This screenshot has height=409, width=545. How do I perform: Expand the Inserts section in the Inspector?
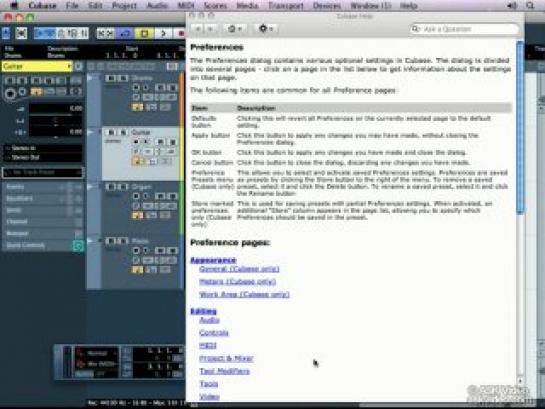pyautogui.click(x=43, y=187)
